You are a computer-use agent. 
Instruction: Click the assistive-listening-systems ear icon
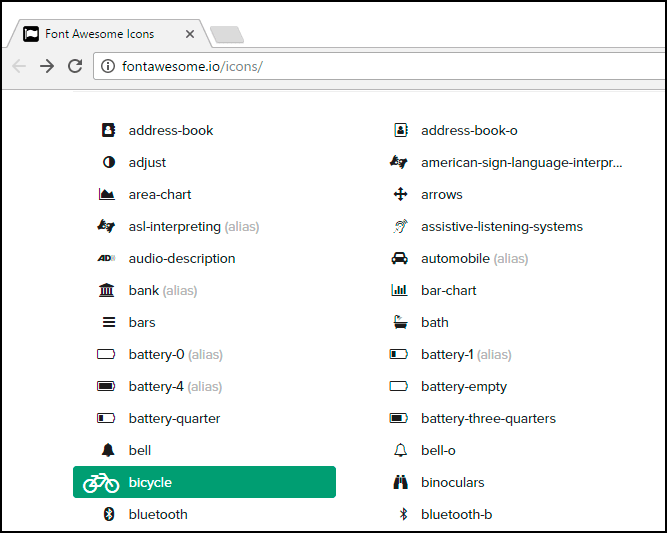tap(400, 226)
